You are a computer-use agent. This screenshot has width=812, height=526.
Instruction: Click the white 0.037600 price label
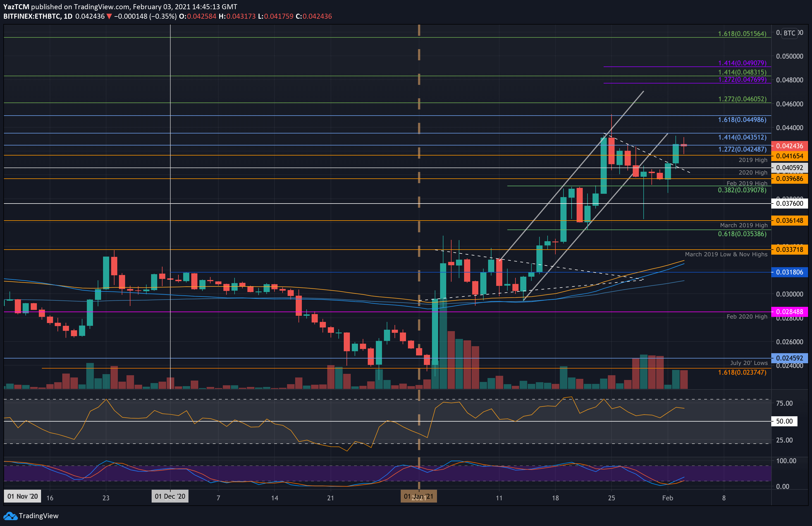pyautogui.click(x=789, y=204)
